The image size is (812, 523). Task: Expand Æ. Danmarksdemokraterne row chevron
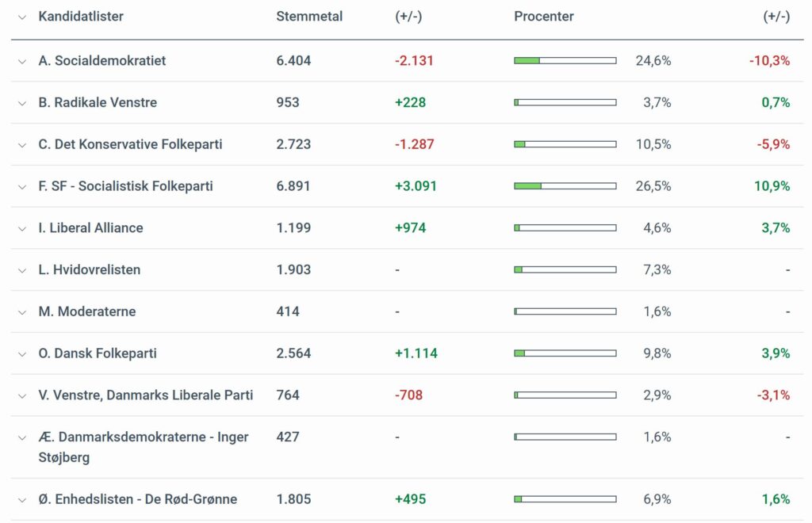pos(22,437)
